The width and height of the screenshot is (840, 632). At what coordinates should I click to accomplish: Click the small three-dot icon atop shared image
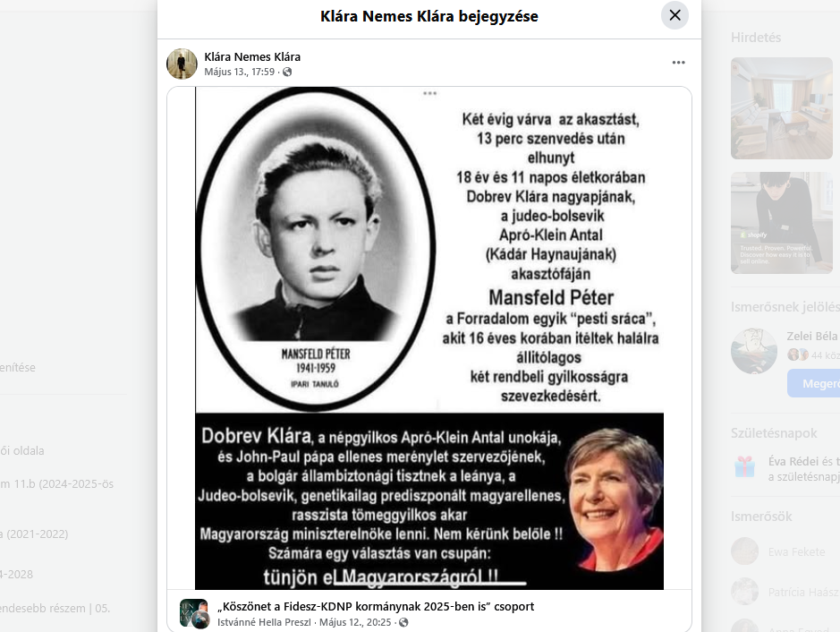(x=429, y=93)
